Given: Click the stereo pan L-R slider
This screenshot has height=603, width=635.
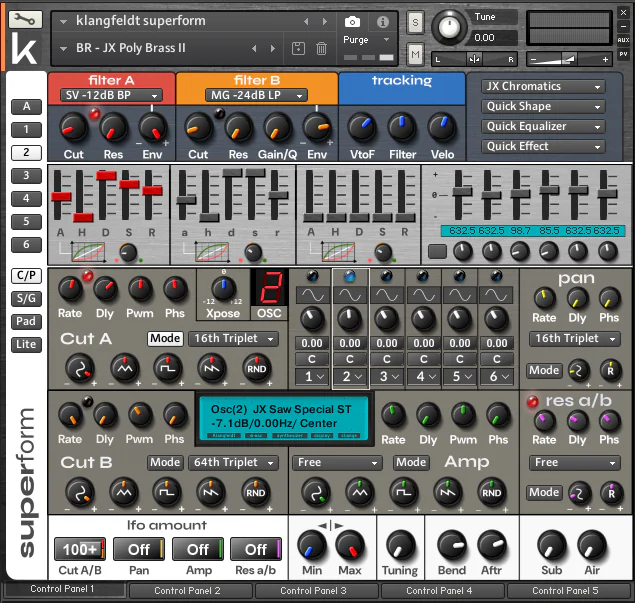Looking at the screenshot, I should pyautogui.click(x=474, y=60).
